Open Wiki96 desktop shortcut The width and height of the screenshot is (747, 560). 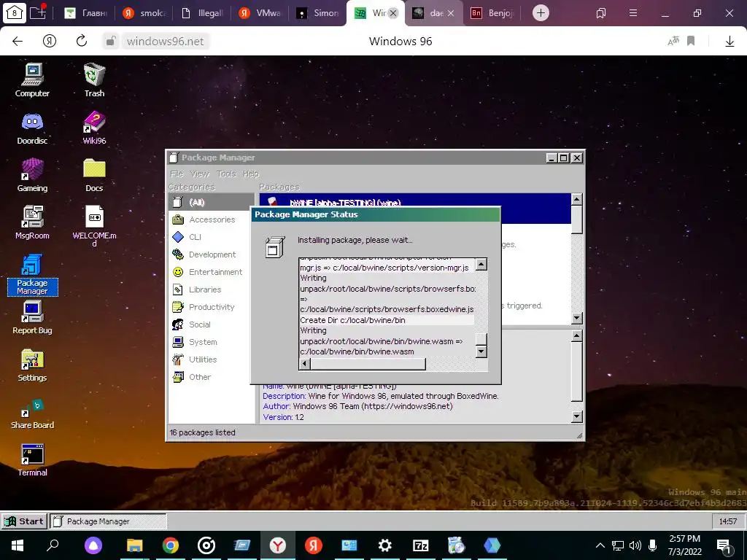click(94, 128)
